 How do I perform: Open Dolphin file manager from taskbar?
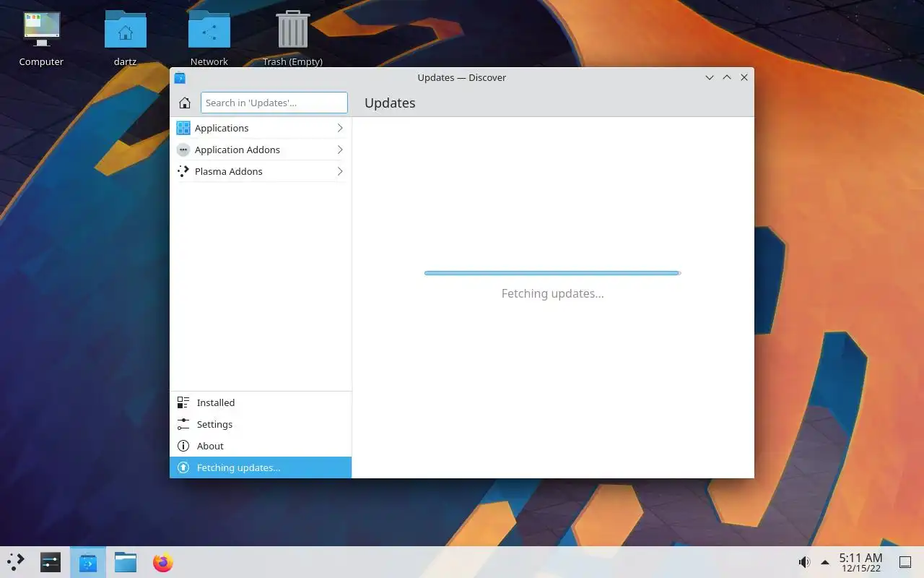coord(126,562)
